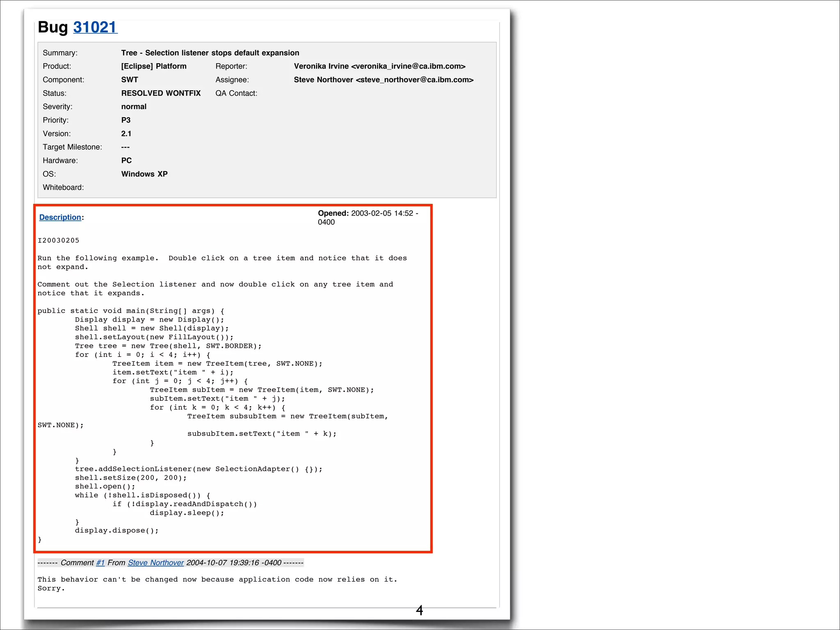Click the 'Whiteboard:' label
840x630 pixels.
point(63,187)
